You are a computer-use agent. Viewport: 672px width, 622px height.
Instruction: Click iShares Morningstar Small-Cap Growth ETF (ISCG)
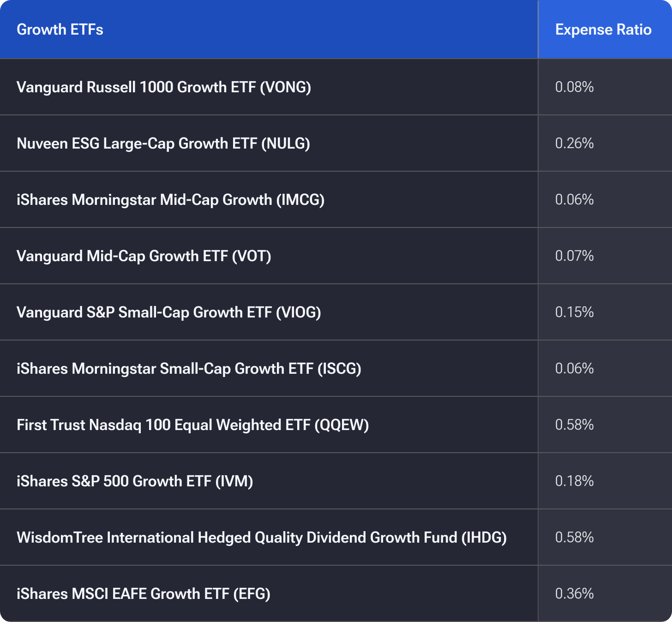click(x=189, y=369)
